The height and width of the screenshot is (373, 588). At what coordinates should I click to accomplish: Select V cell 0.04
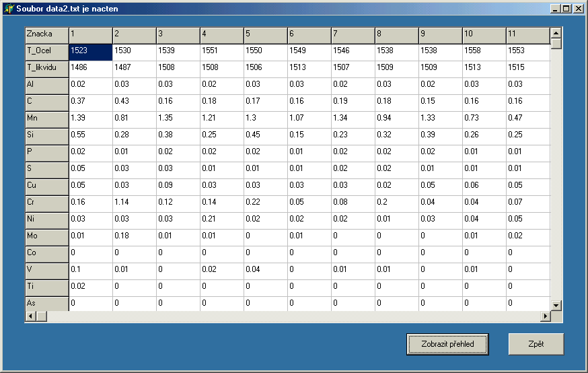pyautogui.click(x=266, y=272)
